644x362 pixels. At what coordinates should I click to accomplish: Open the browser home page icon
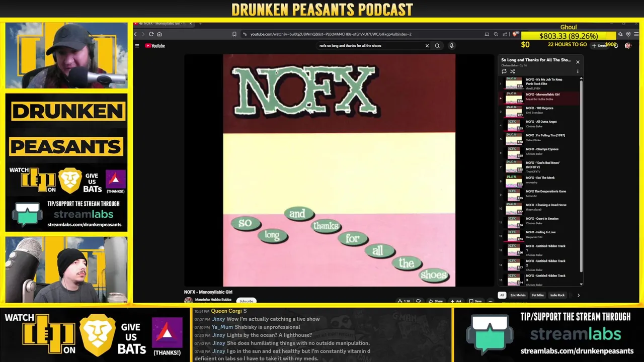(x=159, y=34)
